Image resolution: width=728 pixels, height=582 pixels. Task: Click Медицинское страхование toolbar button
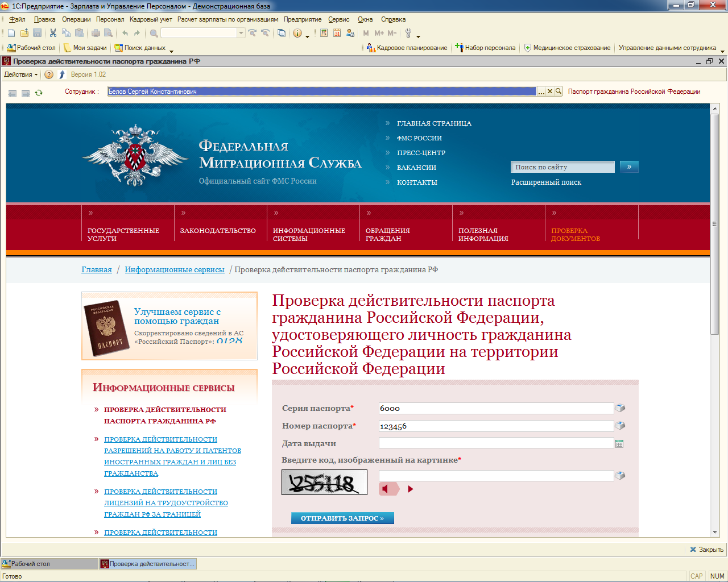point(568,48)
